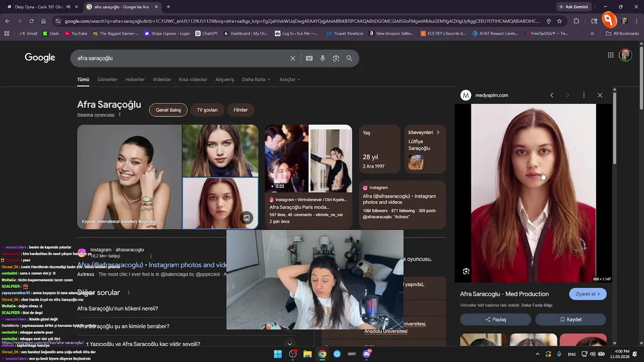
Task: Open the Google logo homepage
Action: (x=40, y=58)
